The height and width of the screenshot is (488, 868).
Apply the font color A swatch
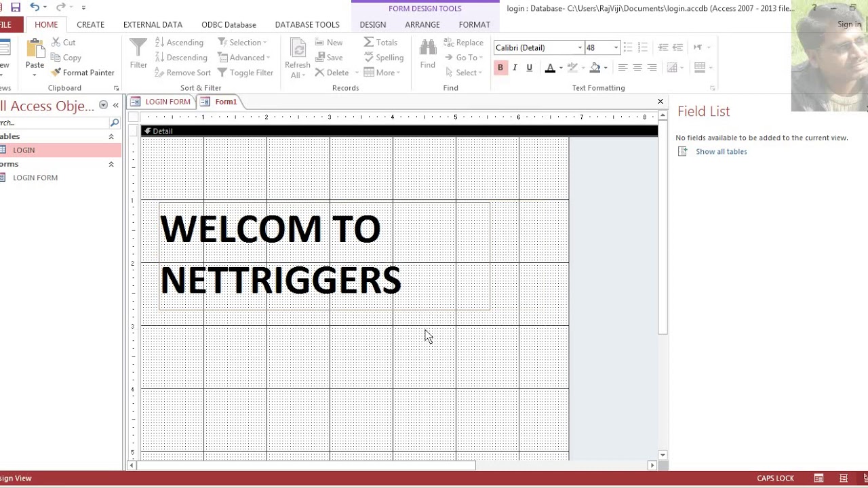pyautogui.click(x=550, y=68)
